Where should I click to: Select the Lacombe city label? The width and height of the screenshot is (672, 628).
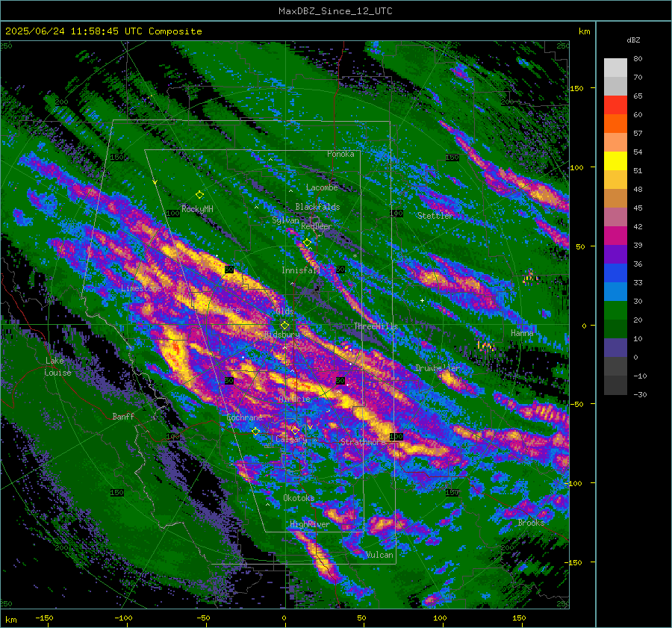[x=322, y=187]
